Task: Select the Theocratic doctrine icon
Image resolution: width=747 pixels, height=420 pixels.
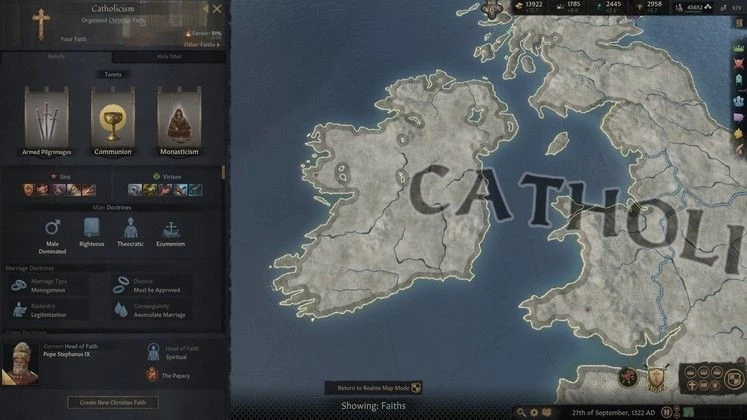Action: point(131,228)
